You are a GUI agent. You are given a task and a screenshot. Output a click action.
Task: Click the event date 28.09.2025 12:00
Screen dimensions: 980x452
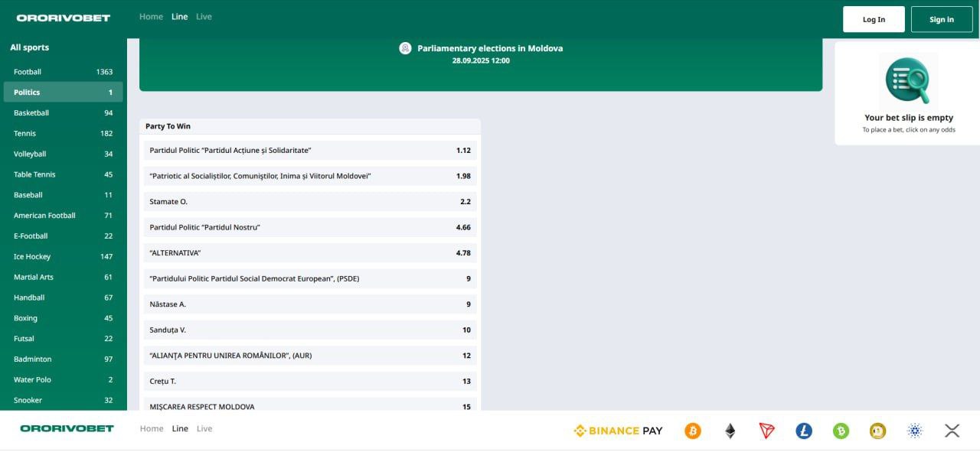click(x=481, y=60)
